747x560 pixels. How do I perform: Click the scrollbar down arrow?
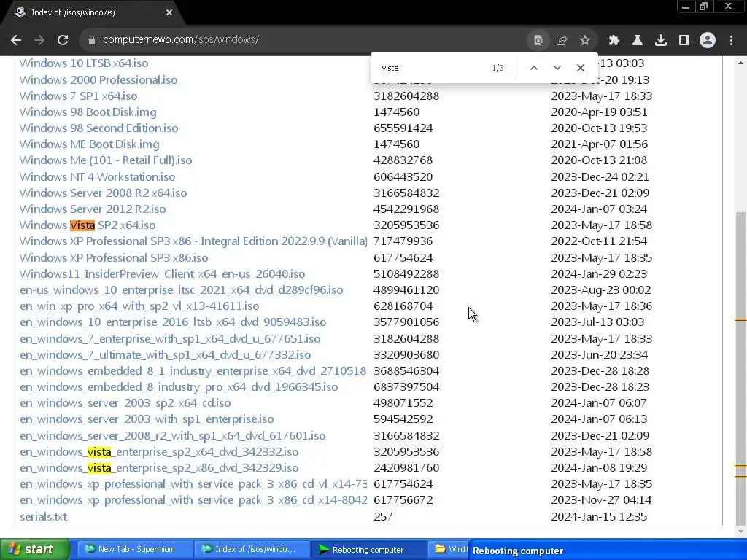click(741, 532)
